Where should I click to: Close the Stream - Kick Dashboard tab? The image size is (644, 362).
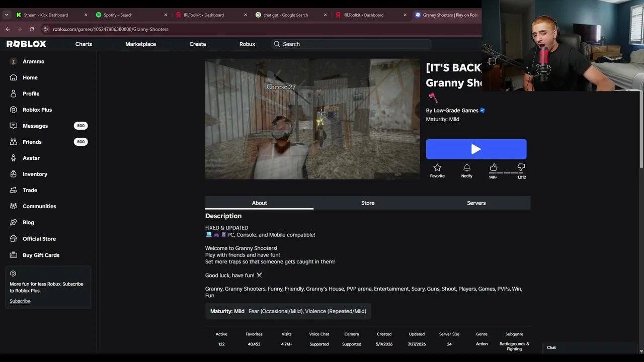[86, 15]
